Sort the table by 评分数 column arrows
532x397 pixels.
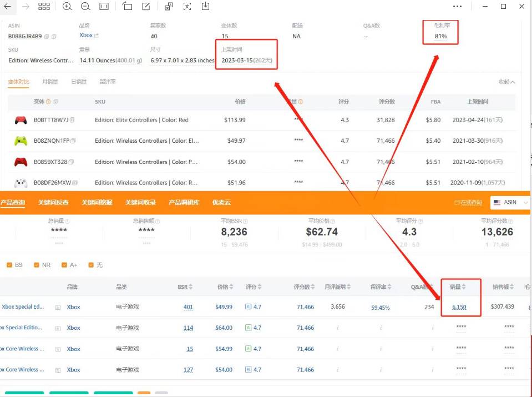pyautogui.click(x=312, y=287)
